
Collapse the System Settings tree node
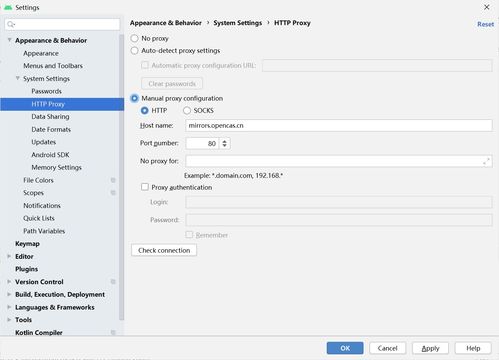tap(18, 78)
